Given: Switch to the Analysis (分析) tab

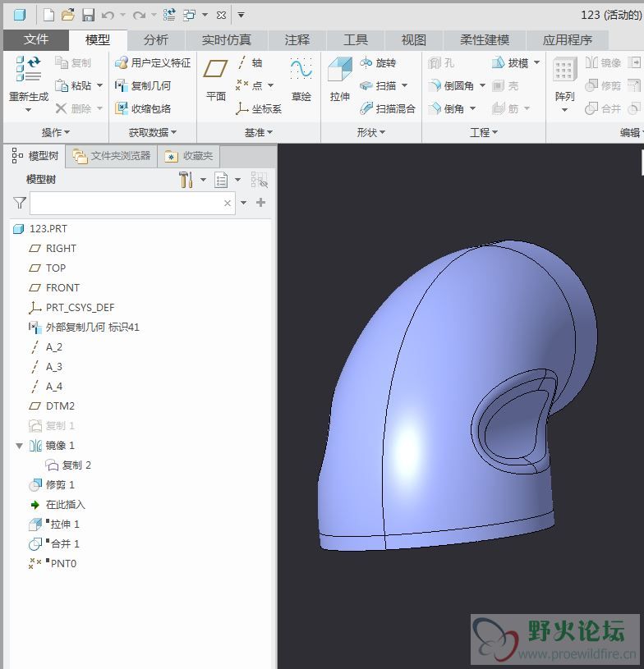Looking at the screenshot, I should pos(156,39).
